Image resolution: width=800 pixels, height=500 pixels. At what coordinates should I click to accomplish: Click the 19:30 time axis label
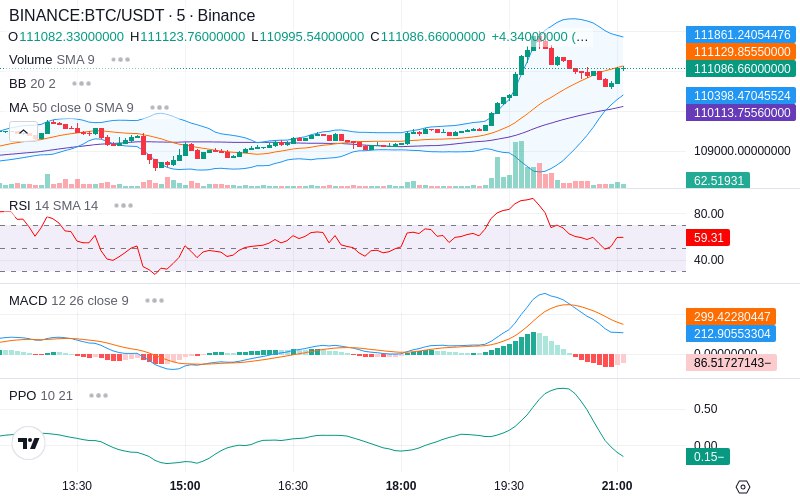tap(509, 486)
